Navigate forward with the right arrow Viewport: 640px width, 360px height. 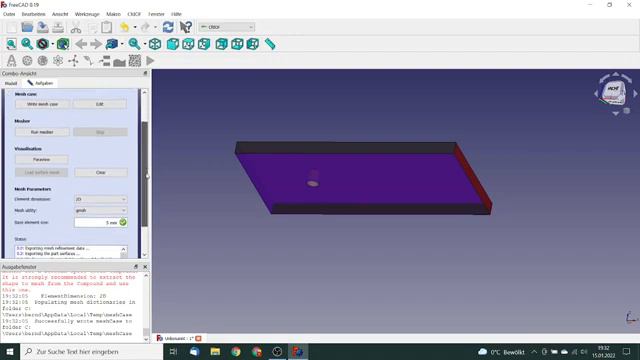coord(96,44)
